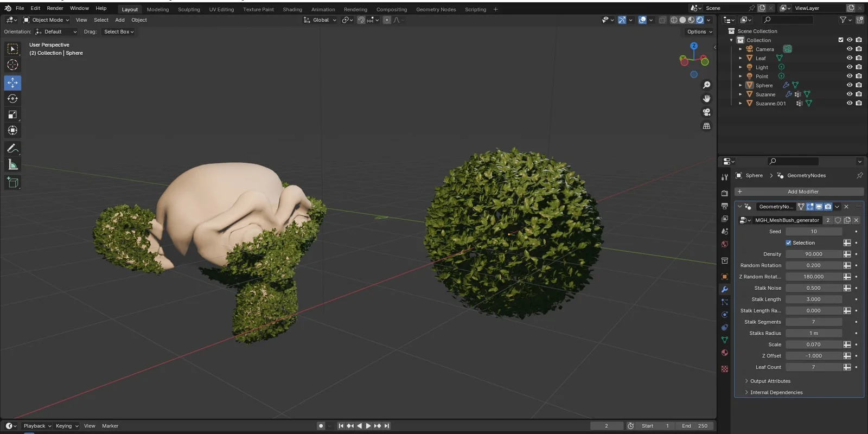Screen dimensions: 868x434
Task: Activate the Rotate tool
Action: point(12,98)
